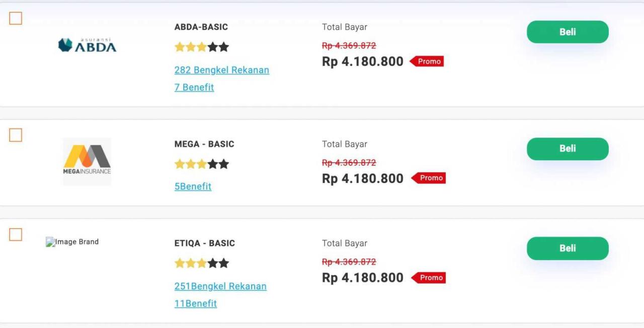The image size is (644, 328).
Task: Click Beli for the ABDA-BASIC plan
Action: tap(567, 31)
